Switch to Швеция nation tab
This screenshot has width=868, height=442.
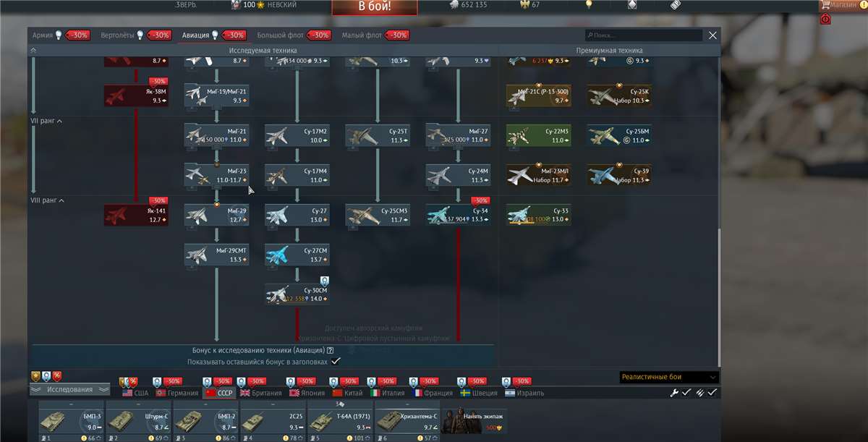click(480, 393)
